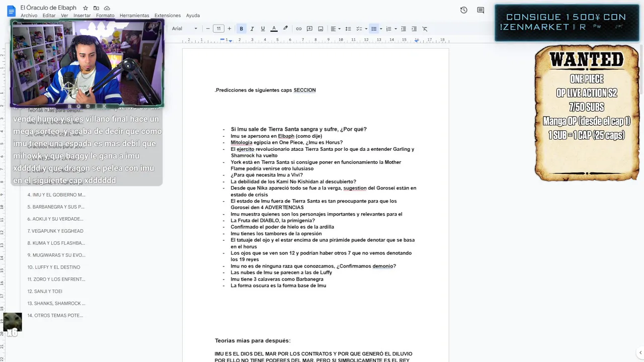644x362 pixels.
Task: Open version history clock icon
Action: click(x=464, y=10)
